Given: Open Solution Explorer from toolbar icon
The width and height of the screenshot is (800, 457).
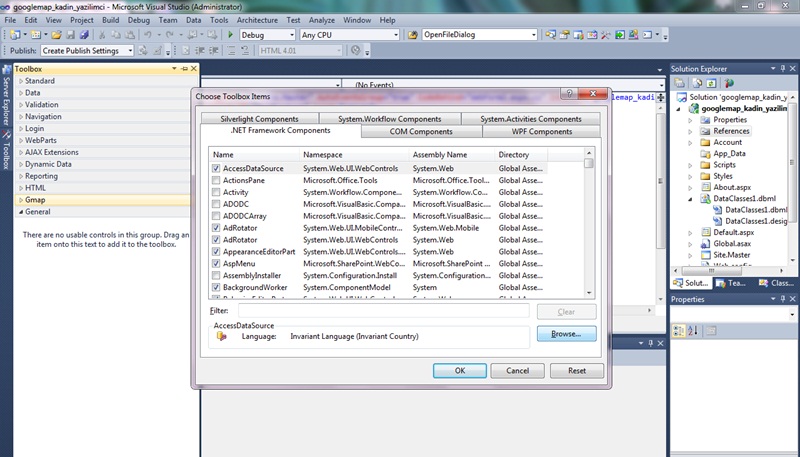Looking at the screenshot, I should [551, 35].
